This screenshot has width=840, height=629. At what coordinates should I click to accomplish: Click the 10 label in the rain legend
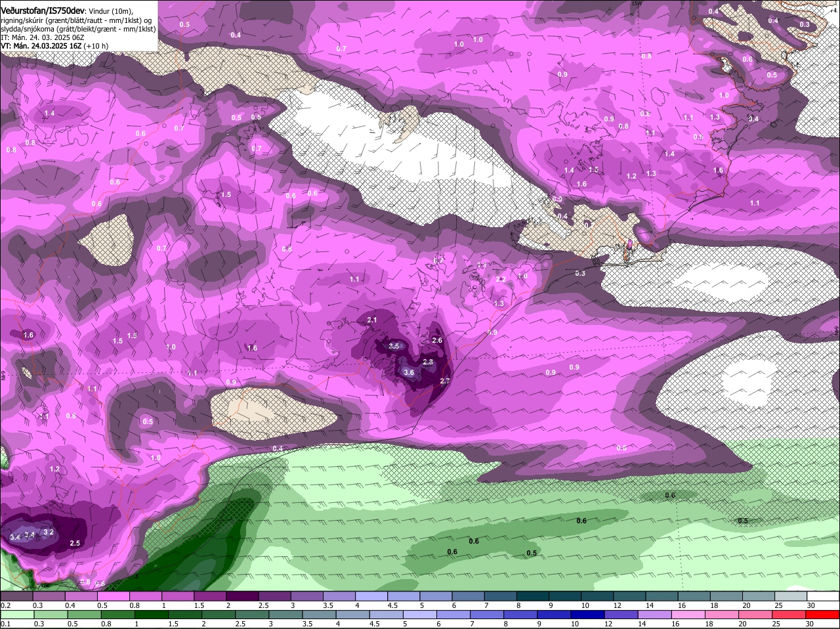click(x=575, y=624)
